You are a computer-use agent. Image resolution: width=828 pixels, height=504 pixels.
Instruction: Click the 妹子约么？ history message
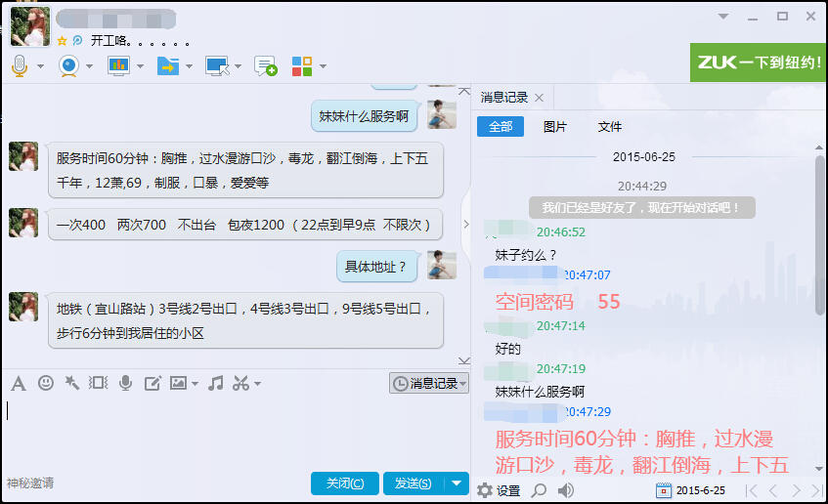[525, 256]
